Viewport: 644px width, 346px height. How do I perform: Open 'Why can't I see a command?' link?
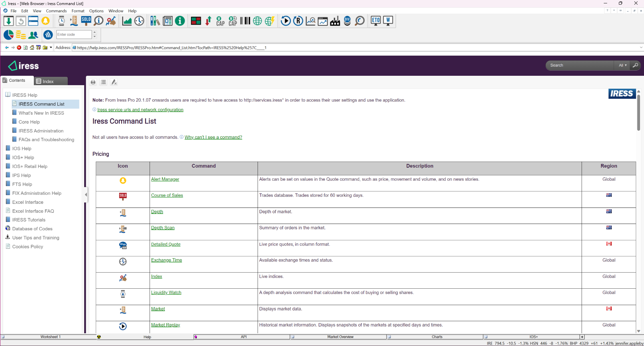[x=213, y=137]
